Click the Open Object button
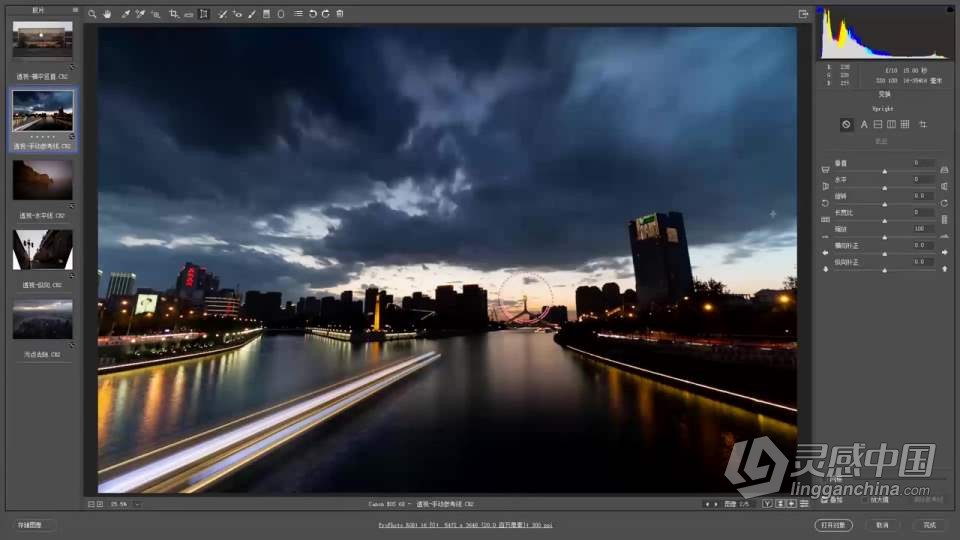The image size is (960, 540). [833, 525]
